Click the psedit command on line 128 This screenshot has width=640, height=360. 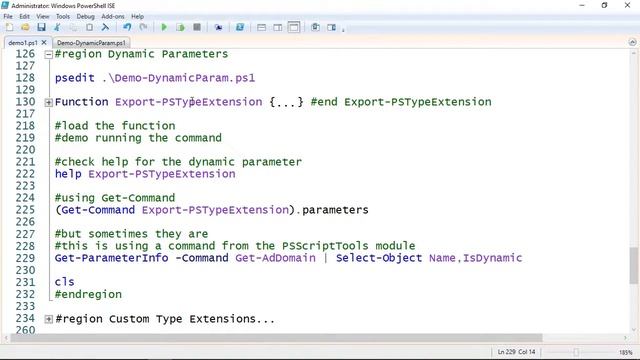75,78
